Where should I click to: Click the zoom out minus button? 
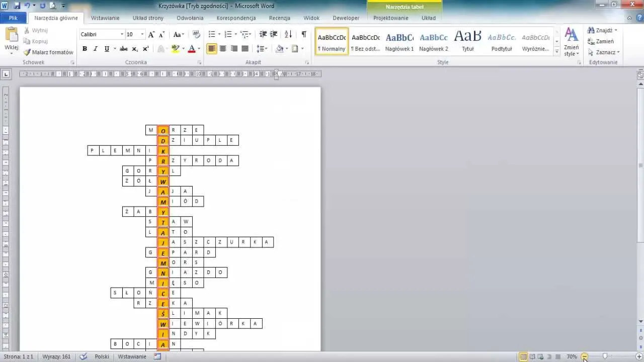[x=585, y=356]
